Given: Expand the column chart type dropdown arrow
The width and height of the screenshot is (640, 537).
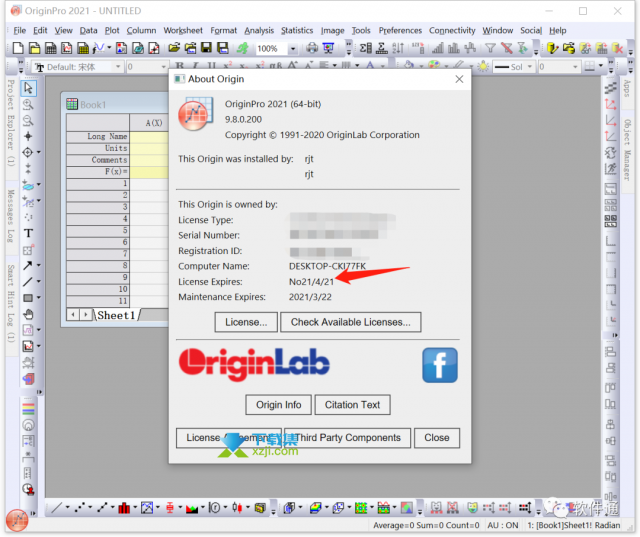Looking at the screenshot, I should tap(135, 508).
